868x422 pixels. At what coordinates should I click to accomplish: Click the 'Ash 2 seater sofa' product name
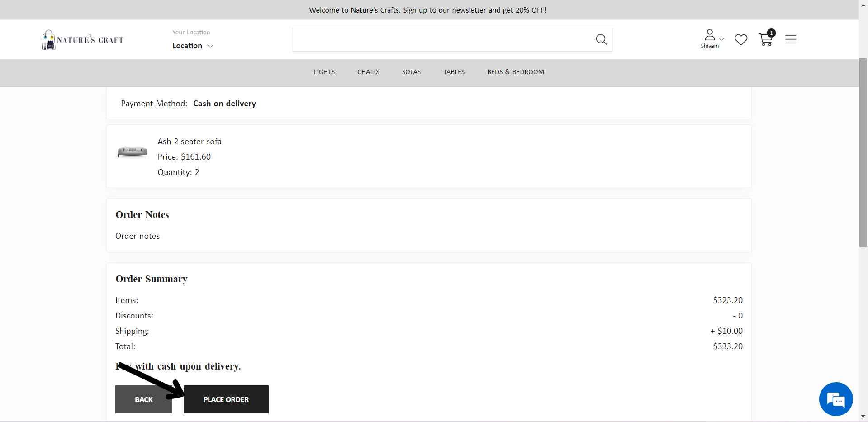[190, 142]
